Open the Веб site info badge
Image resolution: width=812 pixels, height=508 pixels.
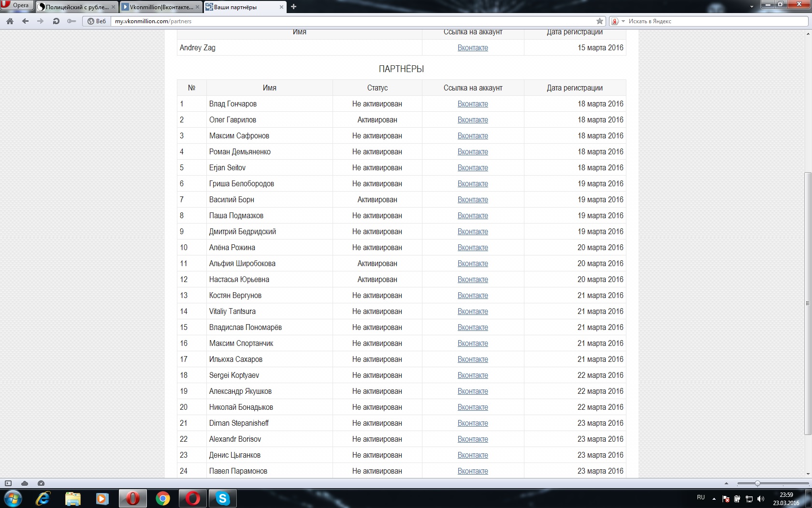click(x=97, y=21)
